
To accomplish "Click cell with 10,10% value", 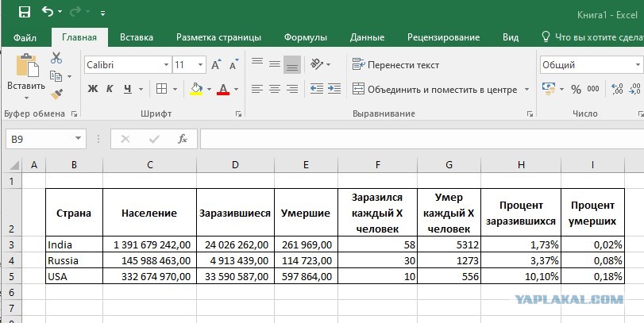I will click(x=521, y=277).
